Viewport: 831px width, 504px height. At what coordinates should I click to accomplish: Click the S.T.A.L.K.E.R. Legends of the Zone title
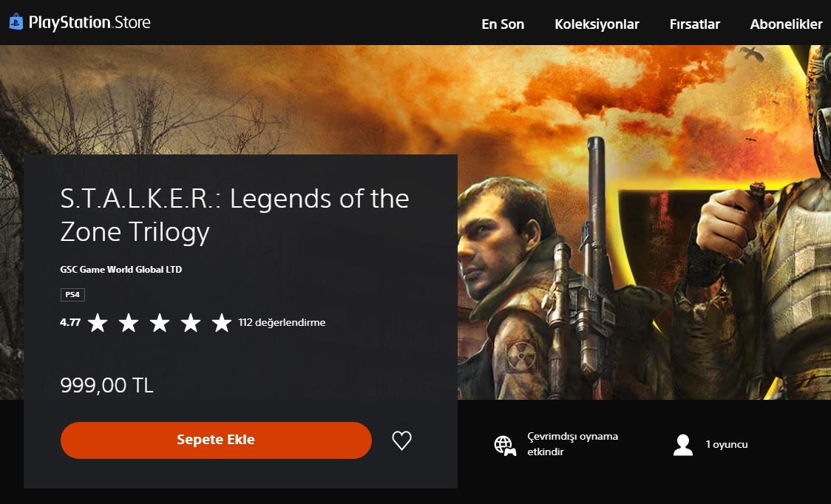tap(235, 214)
